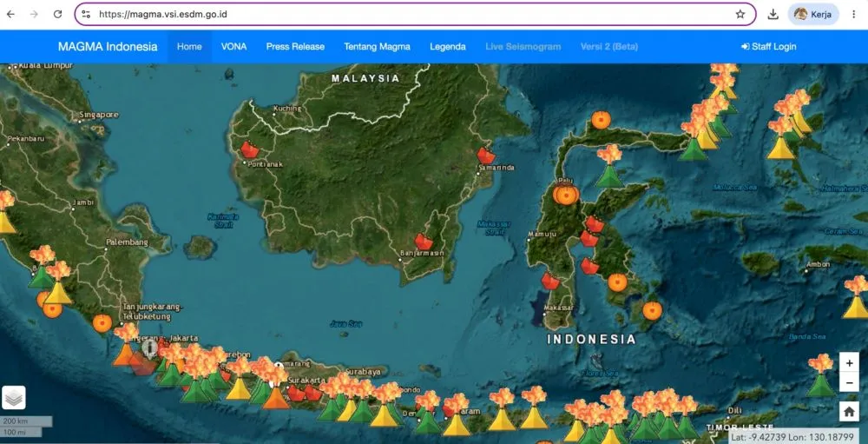Reload the MAGMA page
Image resolution: width=868 pixels, height=444 pixels.
point(57,15)
